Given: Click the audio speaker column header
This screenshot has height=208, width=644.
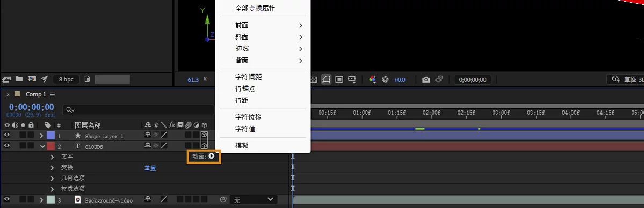Looking at the screenshot, I should (x=15, y=125).
